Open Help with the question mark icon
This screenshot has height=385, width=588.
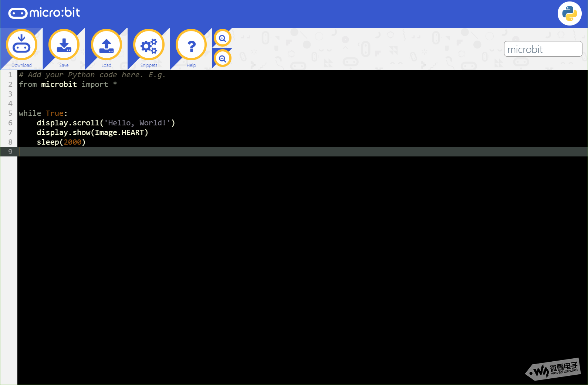click(x=191, y=45)
